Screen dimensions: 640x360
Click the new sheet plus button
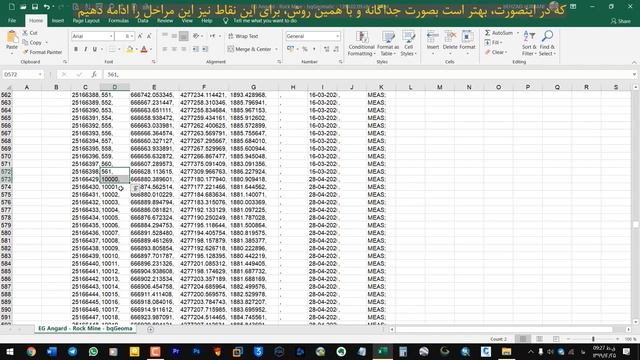pyautogui.click(x=150, y=329)
